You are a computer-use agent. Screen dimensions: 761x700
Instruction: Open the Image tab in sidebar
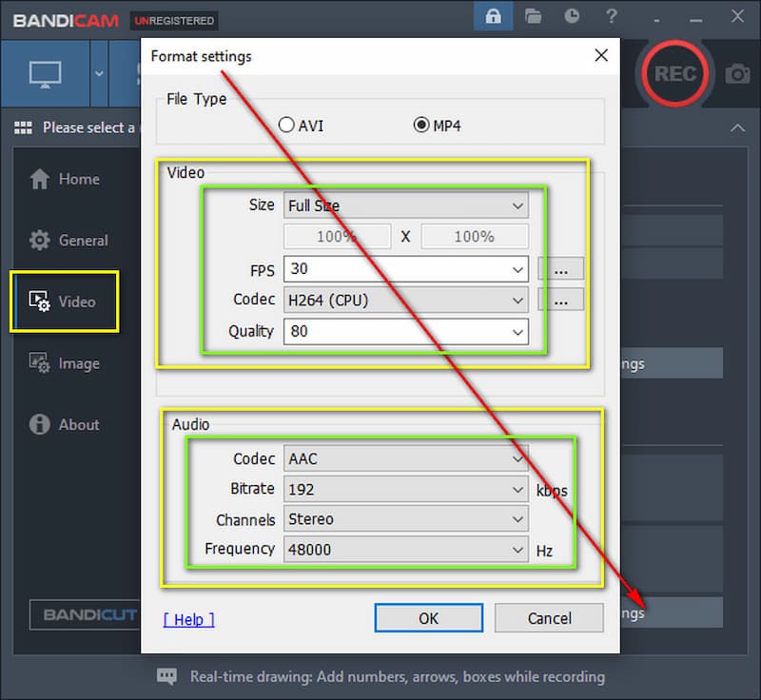65,363
